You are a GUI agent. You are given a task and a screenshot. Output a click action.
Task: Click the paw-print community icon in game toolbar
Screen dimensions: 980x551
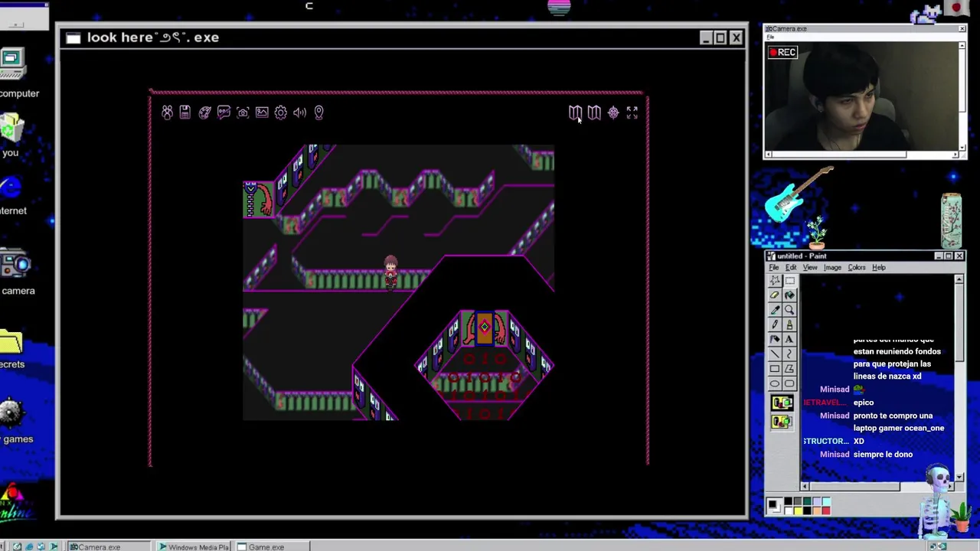167,112
